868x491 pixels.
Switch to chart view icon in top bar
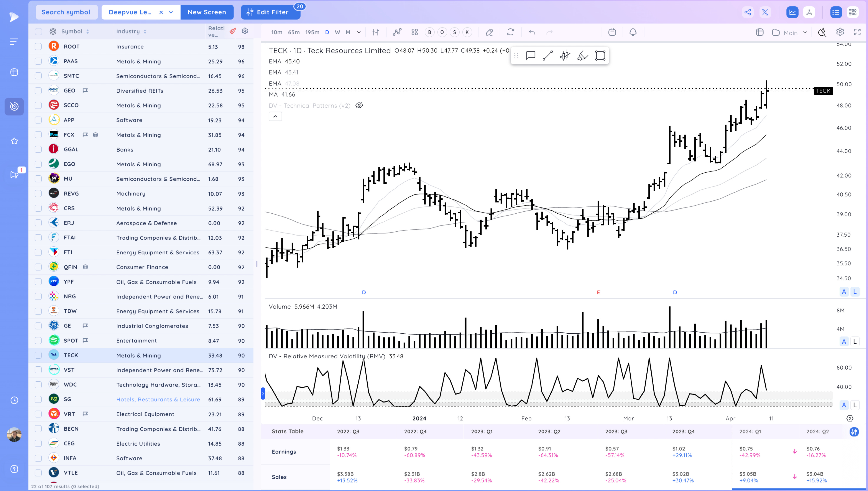792,12
